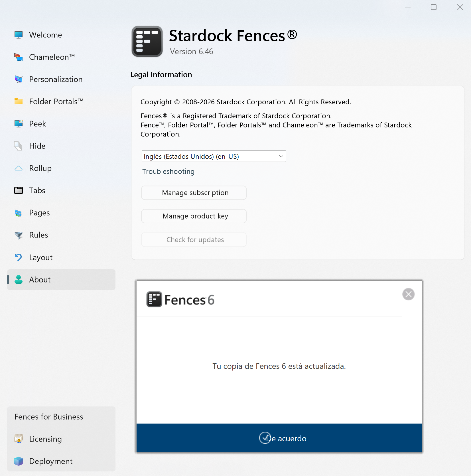Open the Rules funnel icon
Viewport: 471px width, 476px height.
pos(19,235)
